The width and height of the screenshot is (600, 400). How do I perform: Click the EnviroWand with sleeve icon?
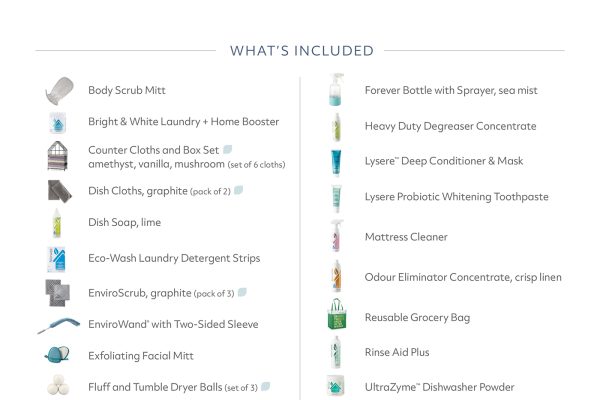pos(57,325)
